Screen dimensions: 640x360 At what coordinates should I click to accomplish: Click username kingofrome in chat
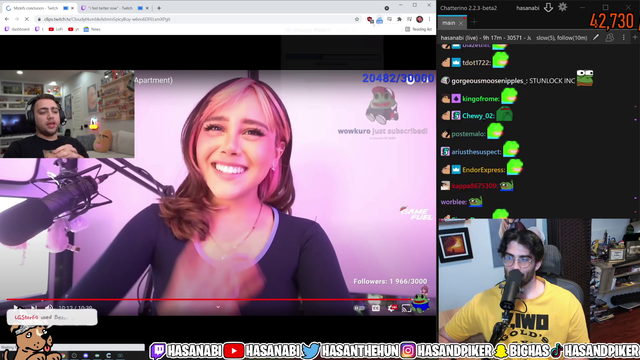(481, 99)
